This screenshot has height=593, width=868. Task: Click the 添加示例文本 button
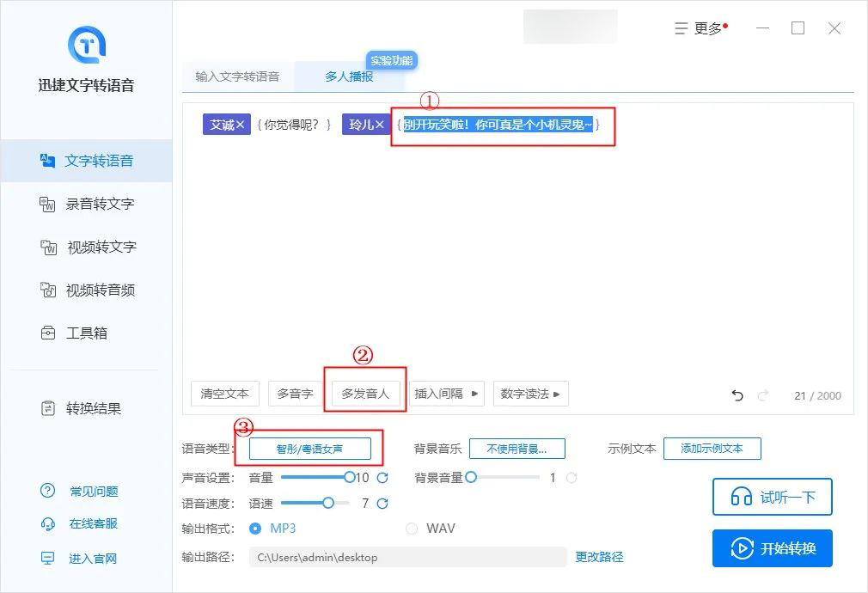click(x=712, y=449)
